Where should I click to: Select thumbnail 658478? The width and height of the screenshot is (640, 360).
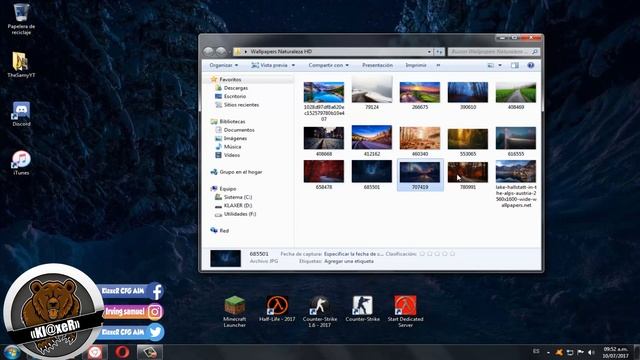tap(324, 175)
